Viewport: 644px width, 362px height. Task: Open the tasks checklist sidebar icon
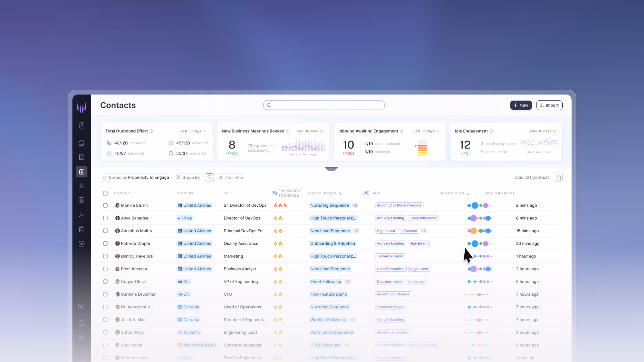coord(81,229)
